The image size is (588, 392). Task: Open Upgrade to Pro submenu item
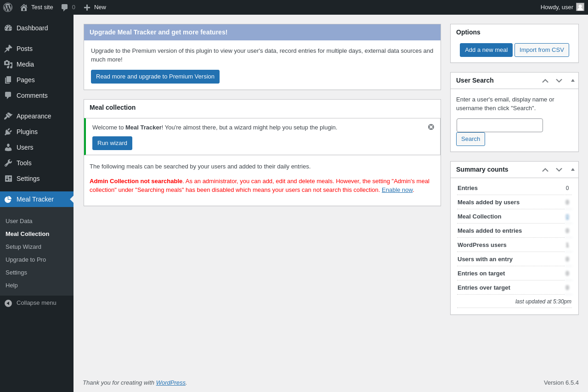coord(37,260)
